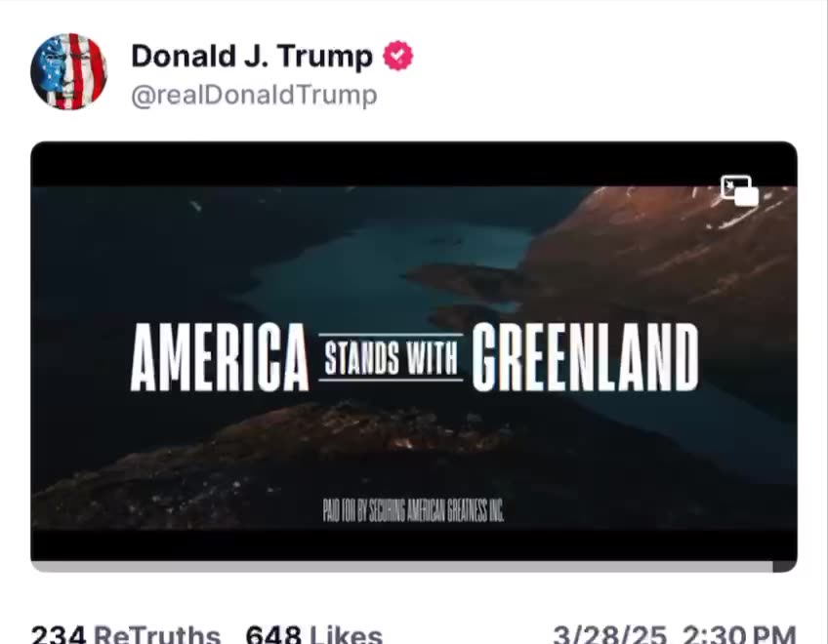828x644 pixels.
Task: View the 234 ReTruths list
Action: pos(126,634)
